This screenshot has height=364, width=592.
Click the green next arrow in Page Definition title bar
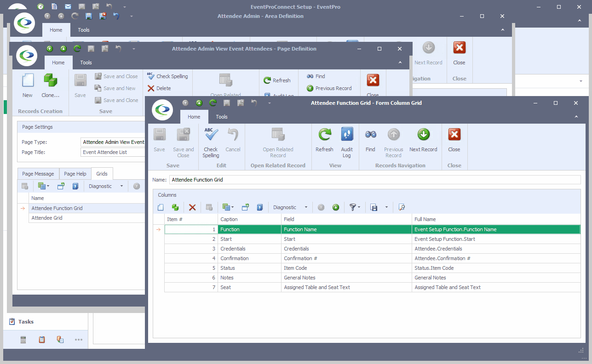coord(63,49)
